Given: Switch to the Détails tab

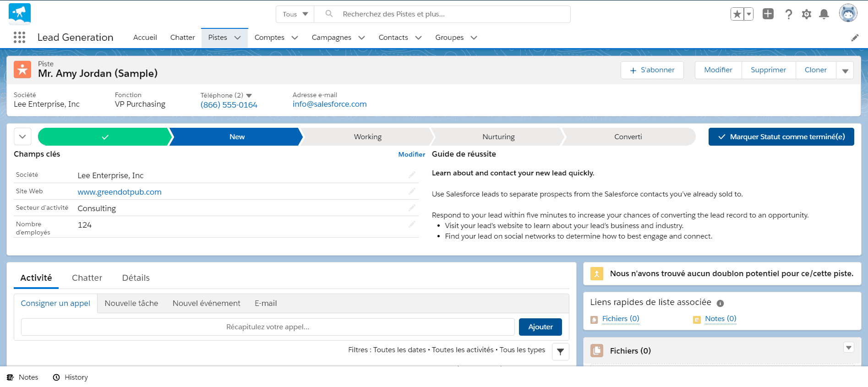Looking at the screenshot, I should pos(136,278).
